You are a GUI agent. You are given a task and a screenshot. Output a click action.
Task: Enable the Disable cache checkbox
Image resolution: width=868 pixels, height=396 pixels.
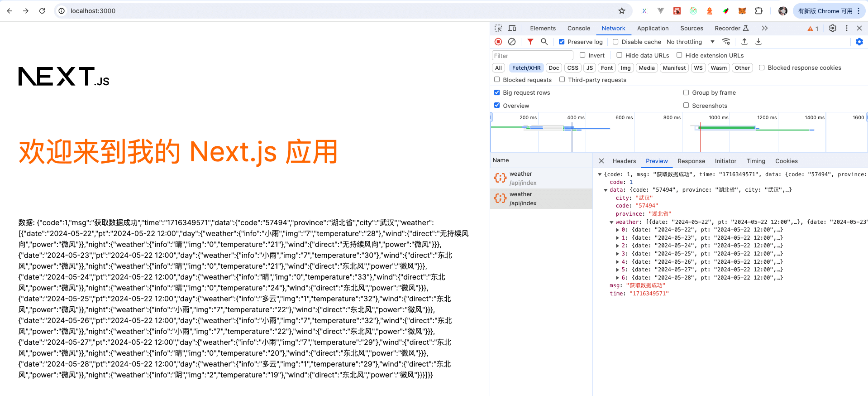[x=615, y=42]
